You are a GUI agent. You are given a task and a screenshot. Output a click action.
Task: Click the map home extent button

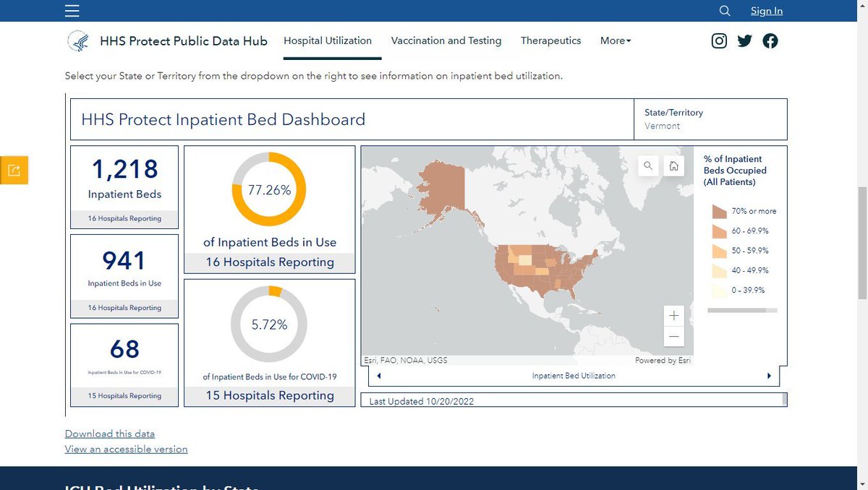[673, 166]
